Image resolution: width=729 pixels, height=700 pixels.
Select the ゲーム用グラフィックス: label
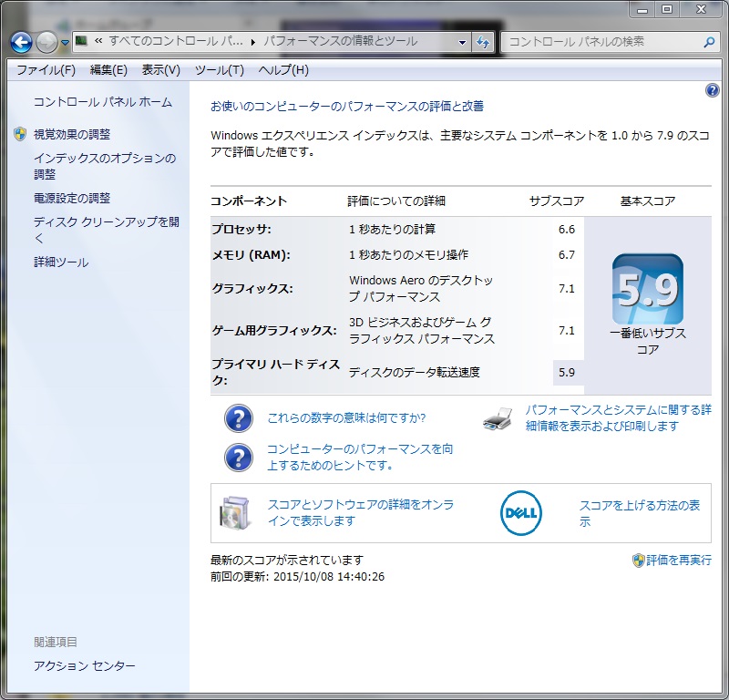[x=274, y=331]
